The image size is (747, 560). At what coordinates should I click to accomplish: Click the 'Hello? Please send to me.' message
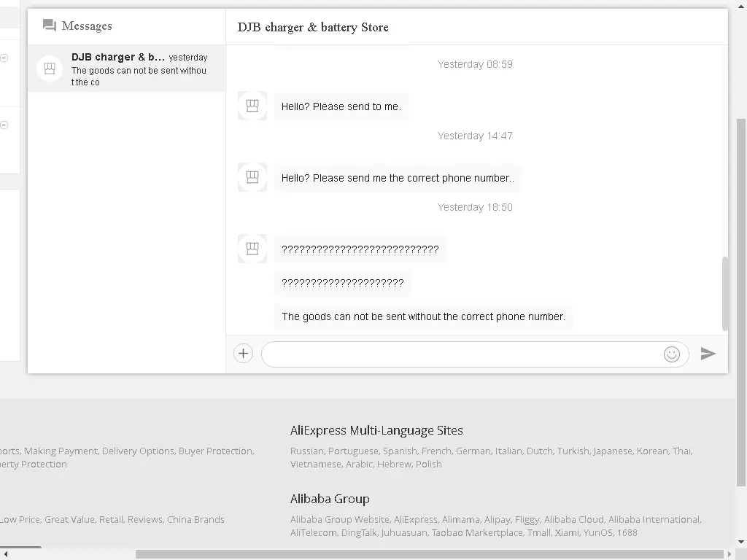(341, 106)
